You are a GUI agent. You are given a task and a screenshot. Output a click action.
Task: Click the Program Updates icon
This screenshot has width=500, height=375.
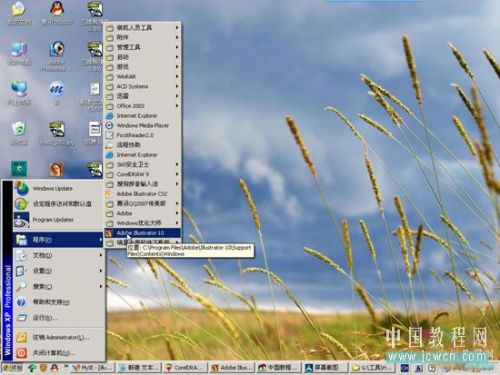click(x=21, y=220)
